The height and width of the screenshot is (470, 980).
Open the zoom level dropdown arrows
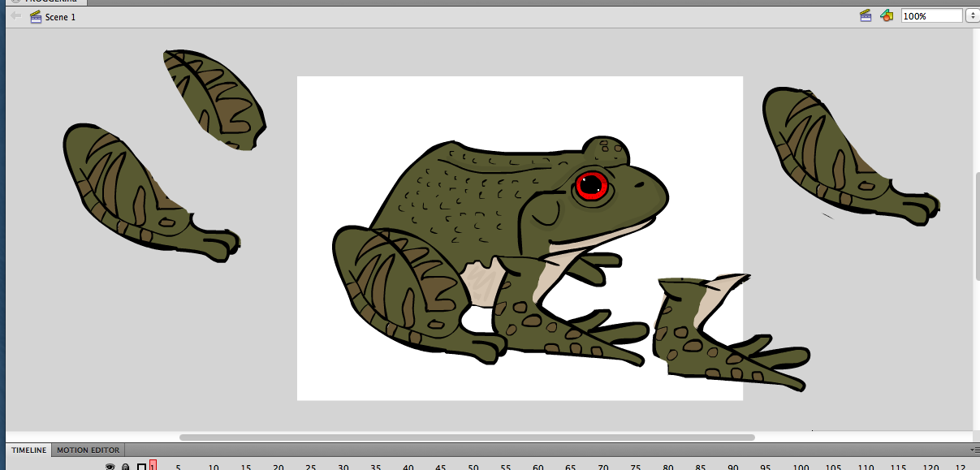[x=971, y=15]
